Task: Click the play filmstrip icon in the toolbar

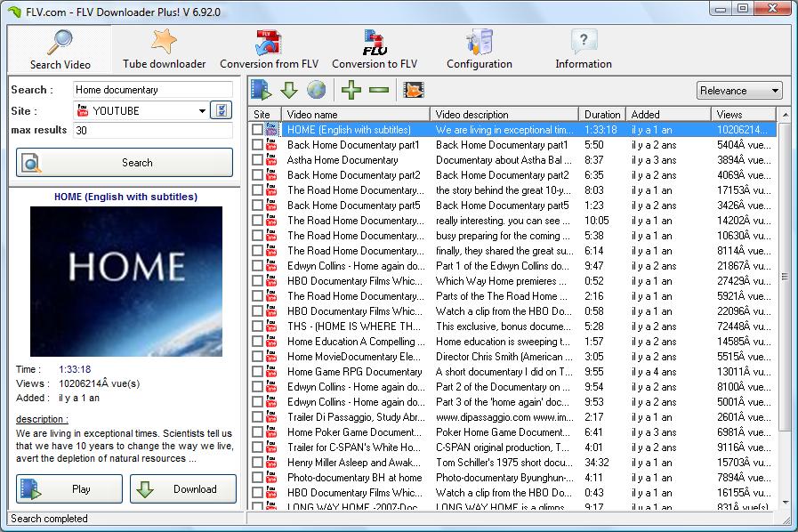Action: [259, 89]
